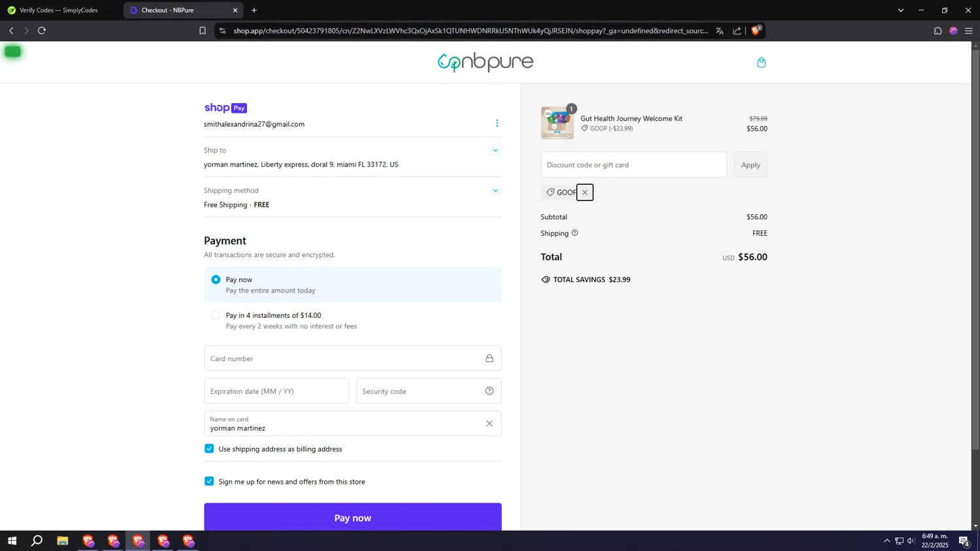Show hidden system tray icons
The height and width of the screenshot is (551, 980).
pyautogui.click(x=887, y=541)
